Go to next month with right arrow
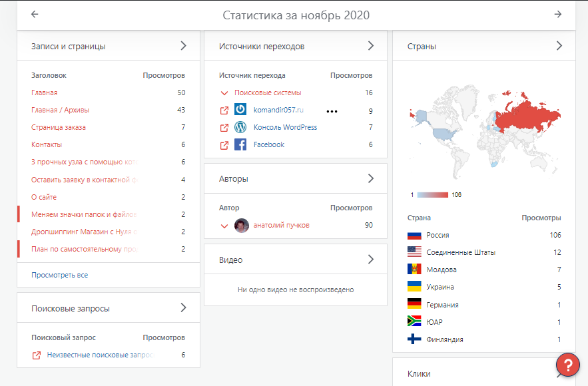This screenshot has height=386, width=588. 558,14
